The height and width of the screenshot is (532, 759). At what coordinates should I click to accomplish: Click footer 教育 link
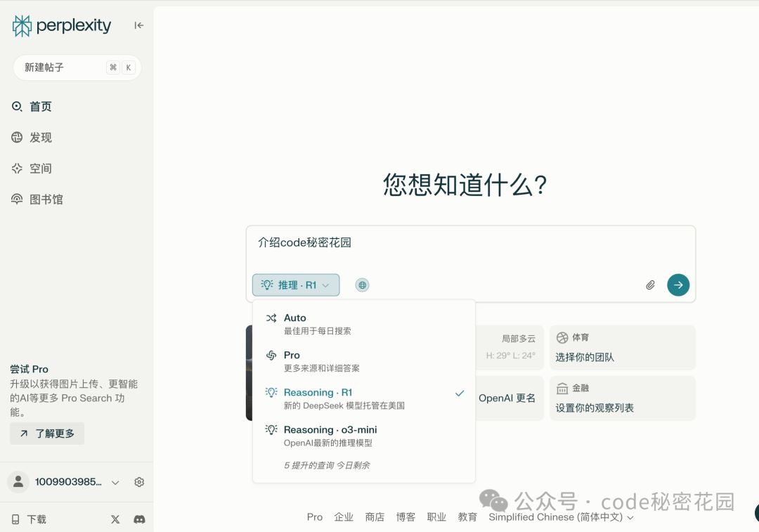467,517
